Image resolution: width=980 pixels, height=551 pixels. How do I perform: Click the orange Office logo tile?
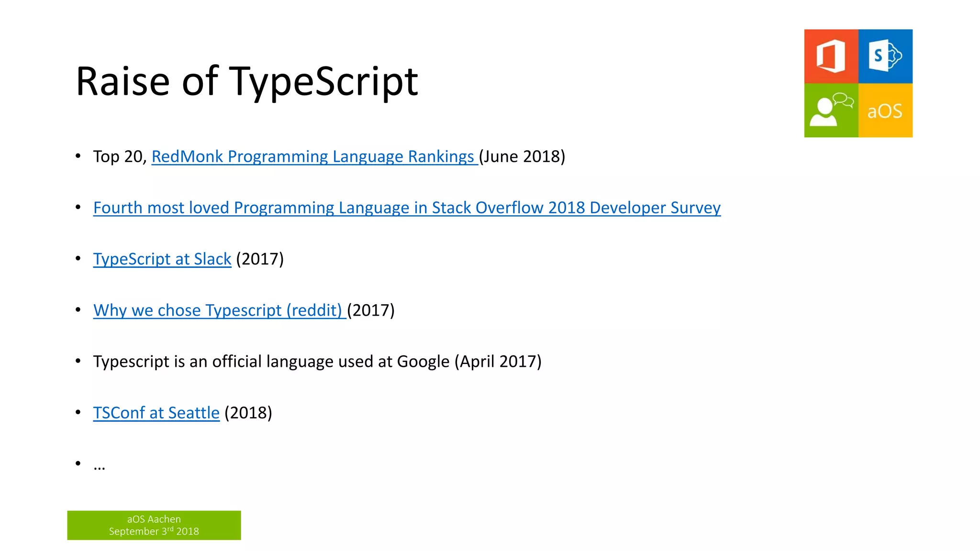(x=831, y=56)
